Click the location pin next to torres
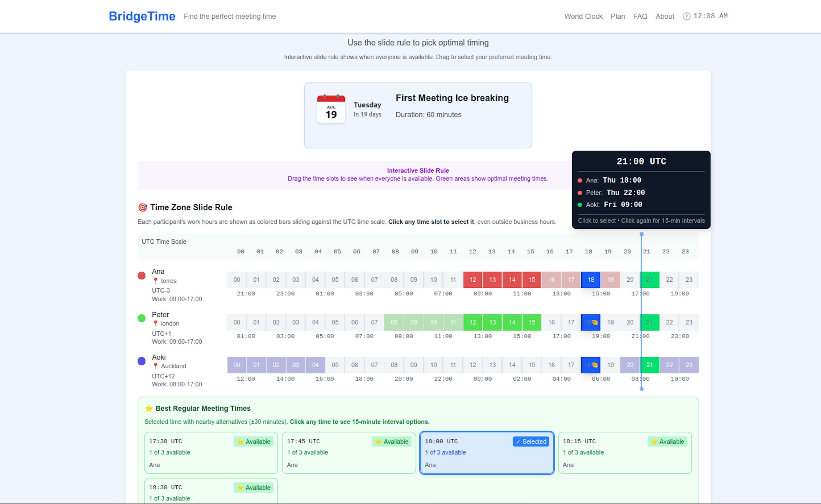Screen dimensions: 821x504 pyautogui.click(x=155, y=281)
